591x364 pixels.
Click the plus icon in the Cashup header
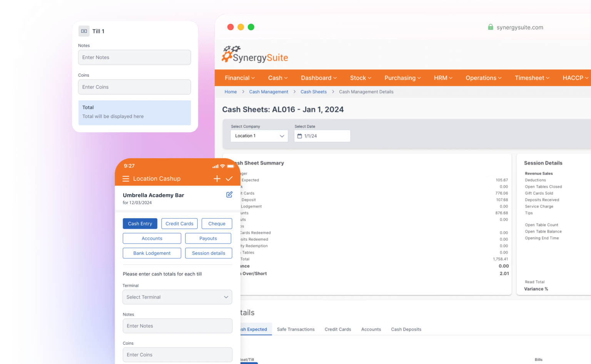point(217,179)
